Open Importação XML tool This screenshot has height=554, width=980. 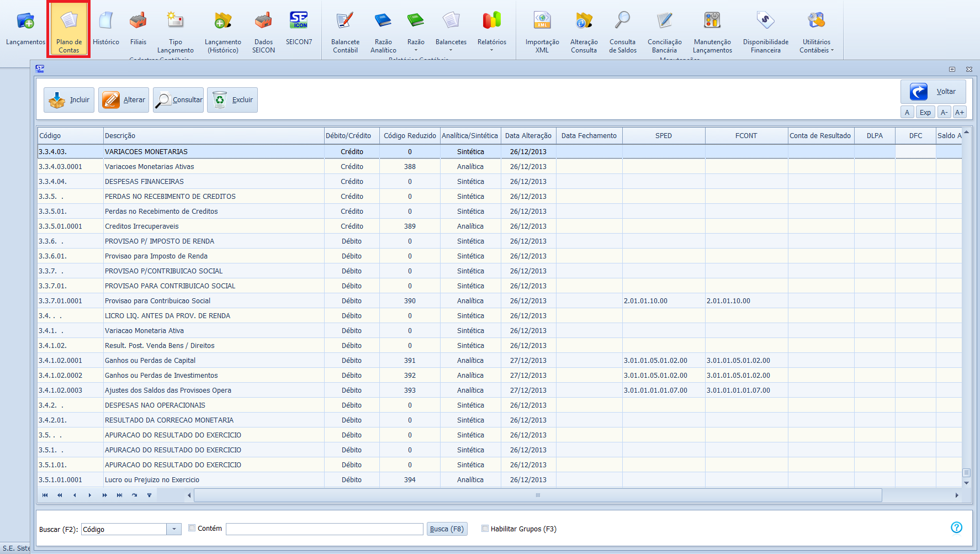(x=542, y=32)
